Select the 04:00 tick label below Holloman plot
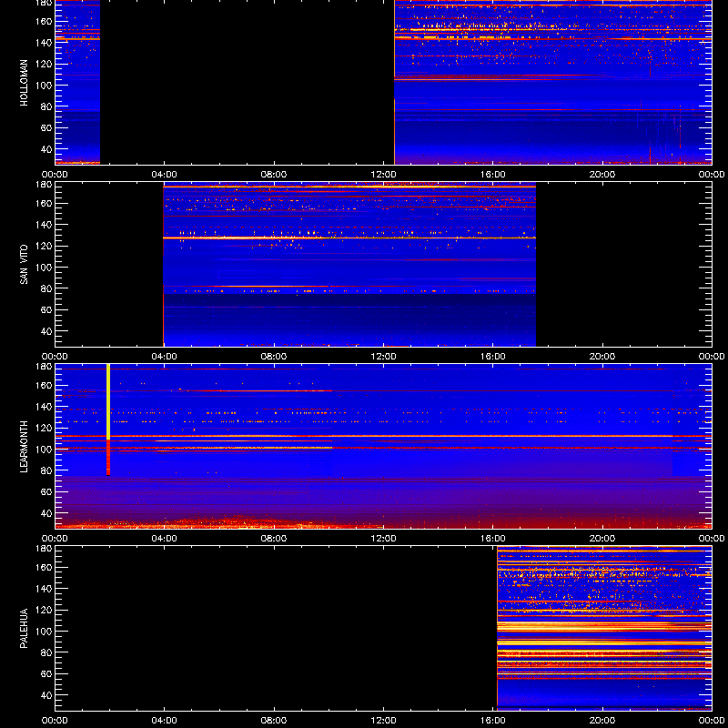This screenshot has width=728, height=728. coord(165,175)
